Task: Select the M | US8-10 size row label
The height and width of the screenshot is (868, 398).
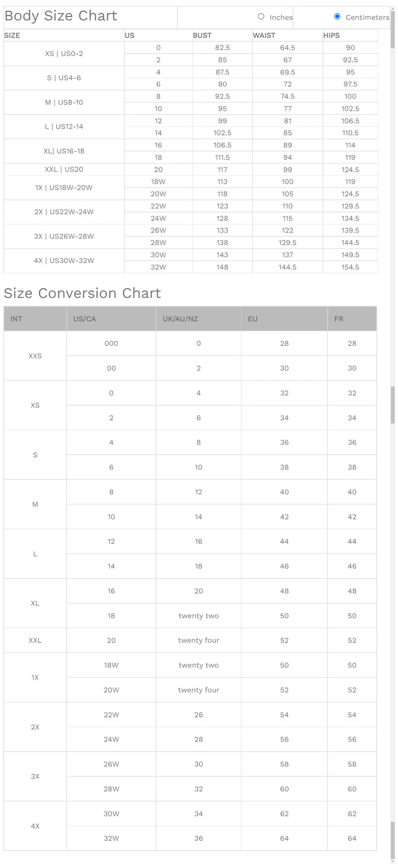Action: (64, 102)
